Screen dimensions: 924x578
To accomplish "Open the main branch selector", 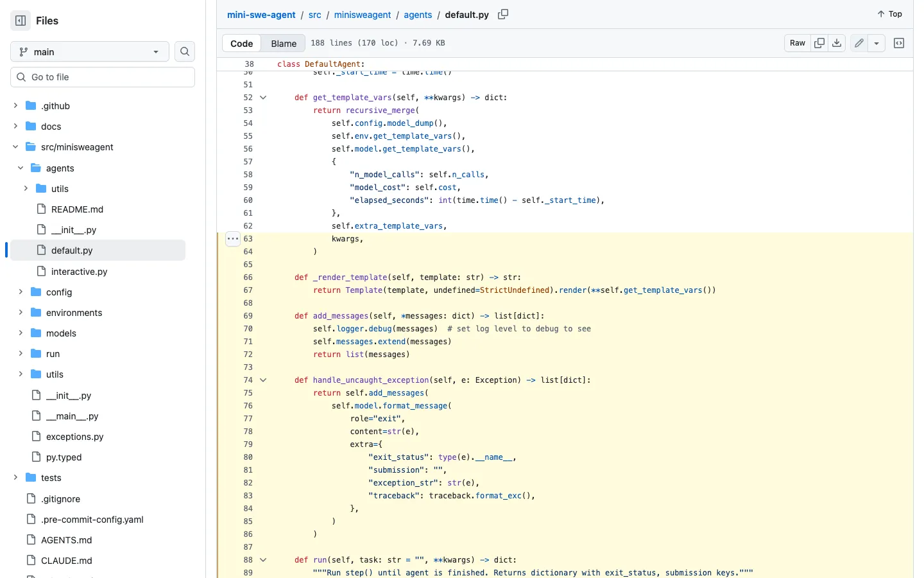I will point(90,51).
